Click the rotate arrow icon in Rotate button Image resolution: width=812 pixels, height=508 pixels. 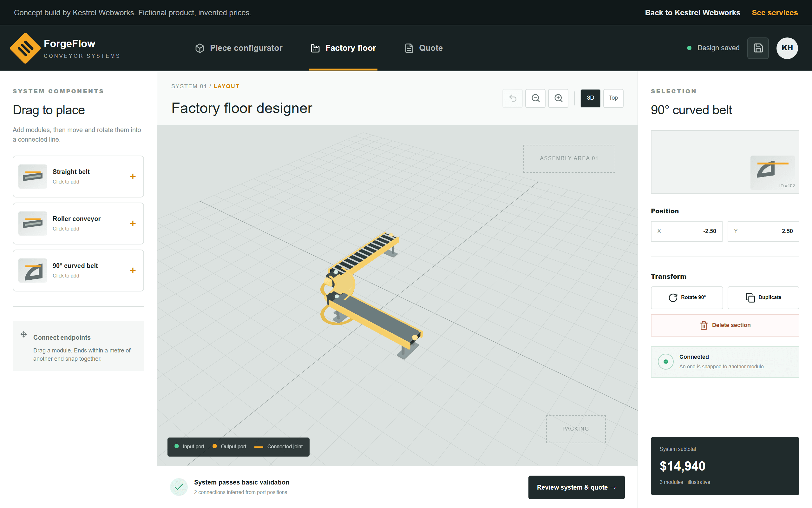click(x=673, y=298)
